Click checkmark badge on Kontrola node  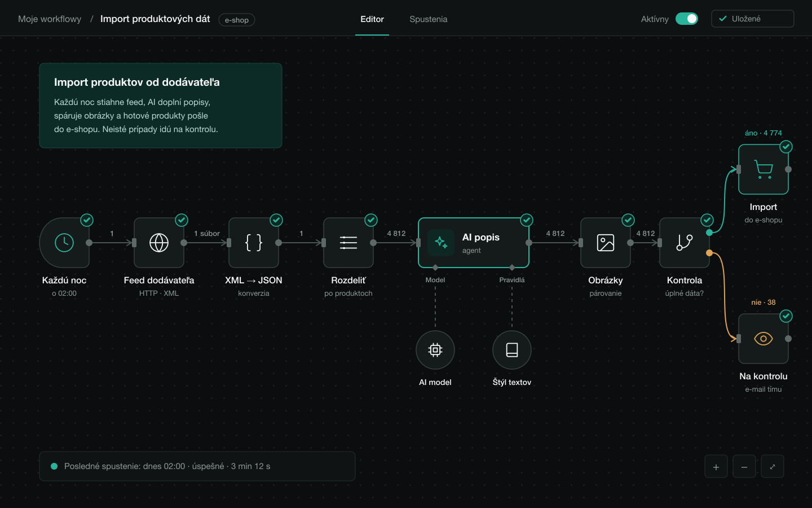pyautogui.click(x=707, y=220)
